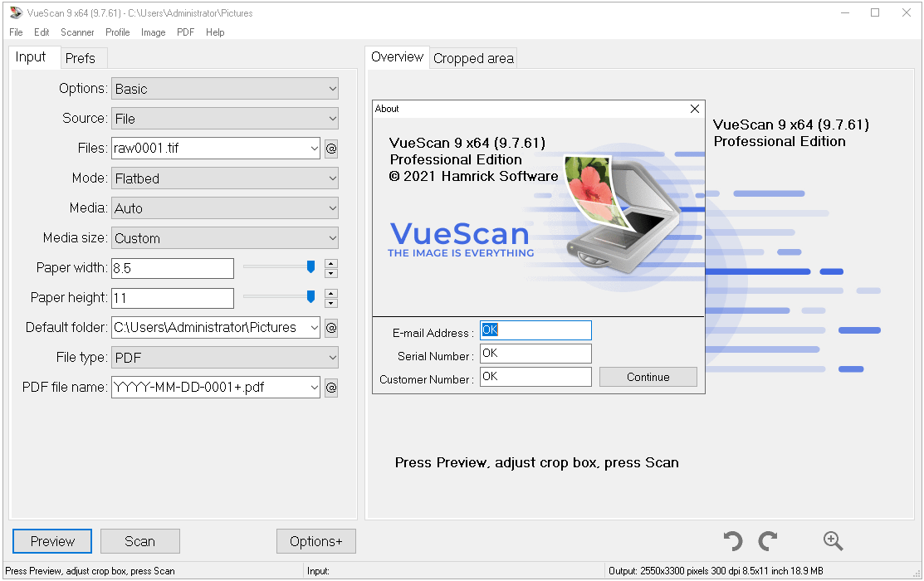Decrease Paper height with down stepper arrow
This screenshot has height=581, width=924.
[x=331, y=304]
